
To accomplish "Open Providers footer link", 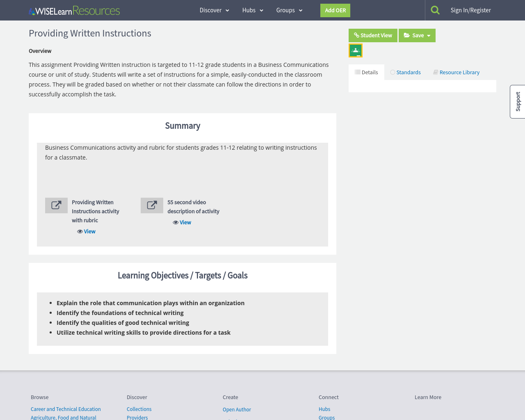I will (137, 417).
